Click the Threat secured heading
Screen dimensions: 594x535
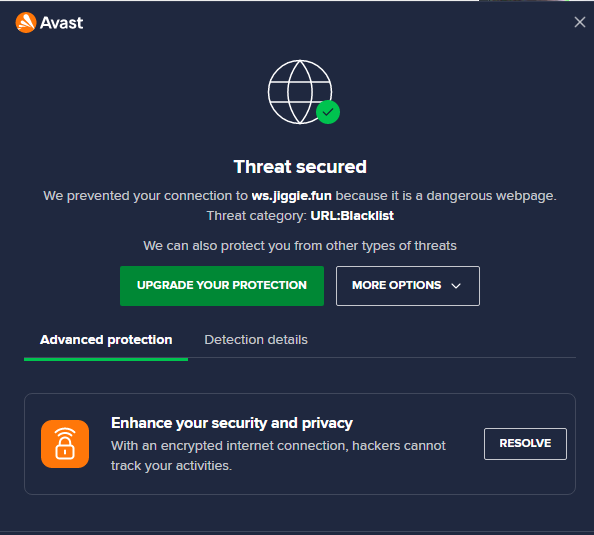click(300, 167)
